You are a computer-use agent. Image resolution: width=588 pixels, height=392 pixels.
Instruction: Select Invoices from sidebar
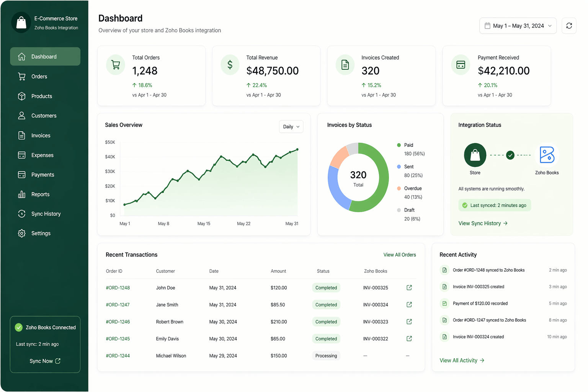[x=45, y=136]
